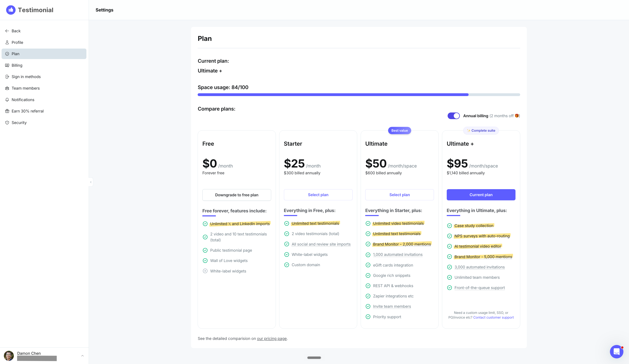Click the Testimonial thumbs-up logo icon
629x364 pixels.
tap(11, 10)
